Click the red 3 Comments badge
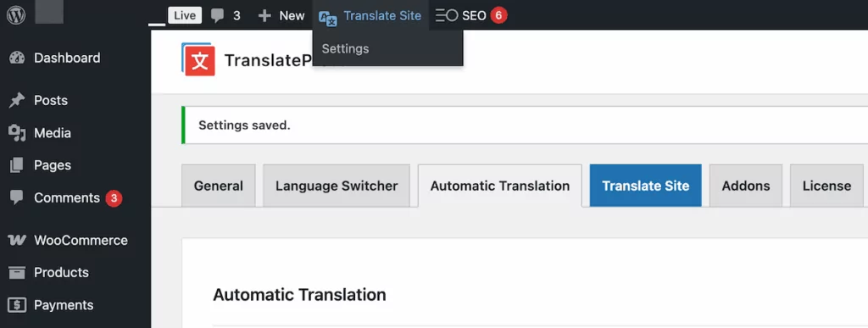Screen dimensions: 868x328 click(x=114, y=198)
